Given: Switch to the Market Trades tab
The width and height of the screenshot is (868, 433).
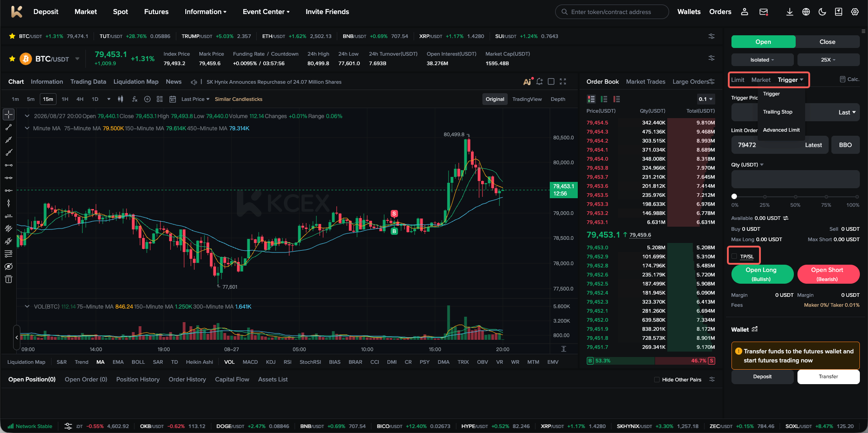Looking at the screenshot, I should [x=645, y=81].
